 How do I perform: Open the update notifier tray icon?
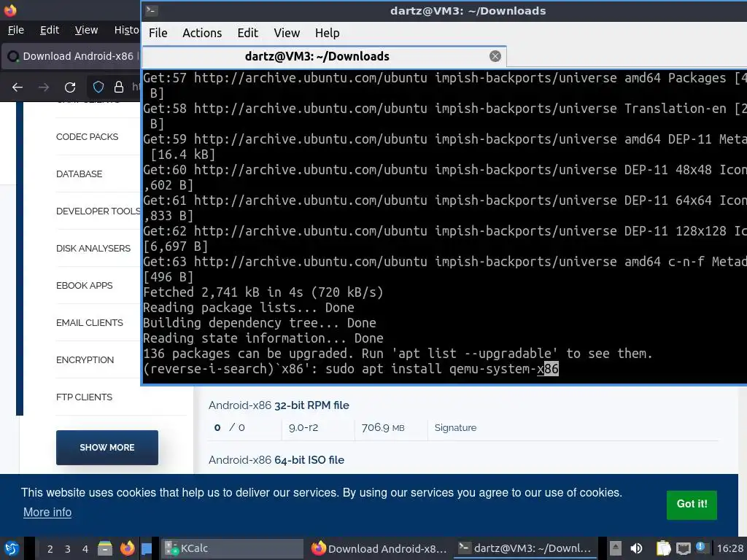[x=700, y=547]
